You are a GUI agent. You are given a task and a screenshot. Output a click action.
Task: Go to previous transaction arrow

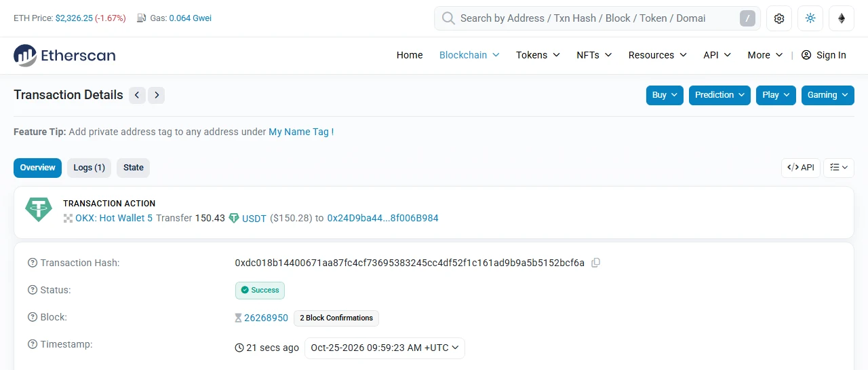pos(137,95)
